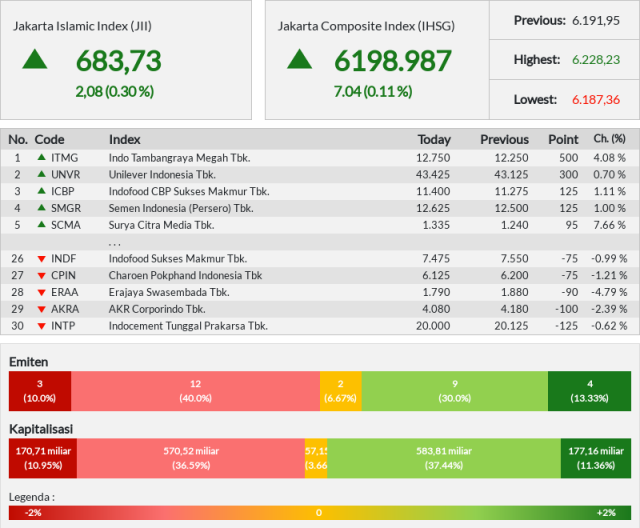The width and height of the screenshot is (640, 528).
Task: Click the Highest value 6.228,23
Action: (x=596, y=60)
